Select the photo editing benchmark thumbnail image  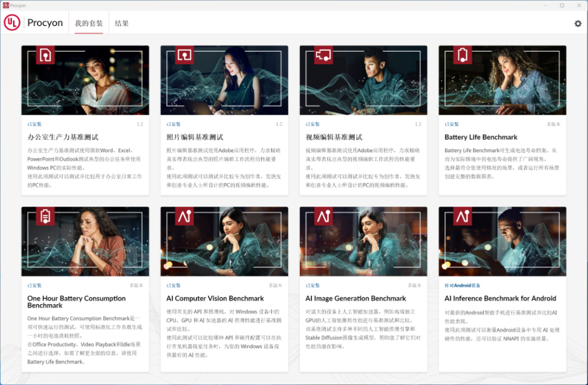click(x=224, y=80)
